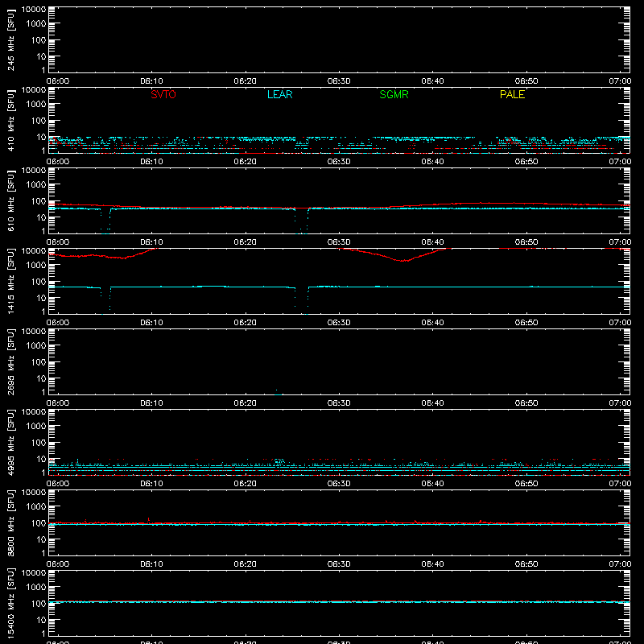This screenshot has height=644, width=644.
Task: Click the green SGMR station legend label
Action: [x=394, y=94]
